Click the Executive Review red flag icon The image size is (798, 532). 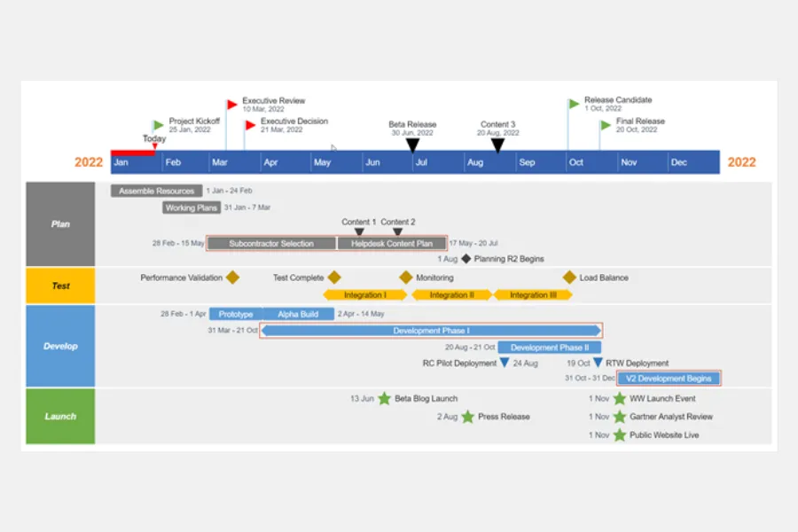tap(231, 102)
